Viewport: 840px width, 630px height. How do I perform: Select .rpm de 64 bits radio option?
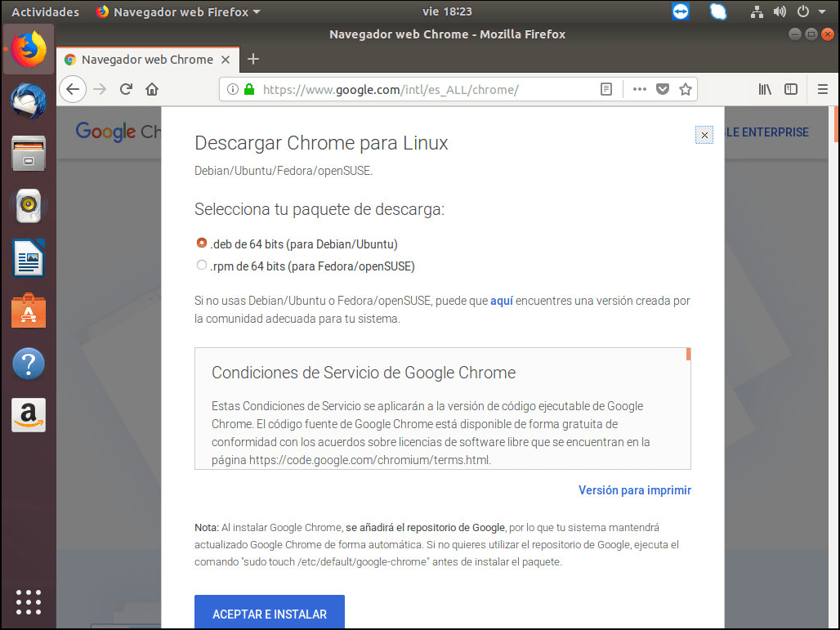pyautogui.click(x=202, y=266)
